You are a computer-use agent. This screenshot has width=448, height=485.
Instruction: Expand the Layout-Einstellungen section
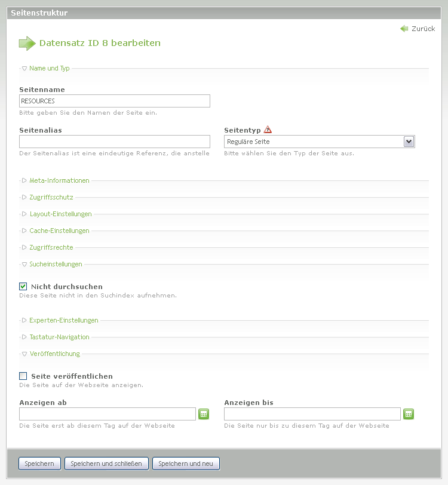[60, 214]
